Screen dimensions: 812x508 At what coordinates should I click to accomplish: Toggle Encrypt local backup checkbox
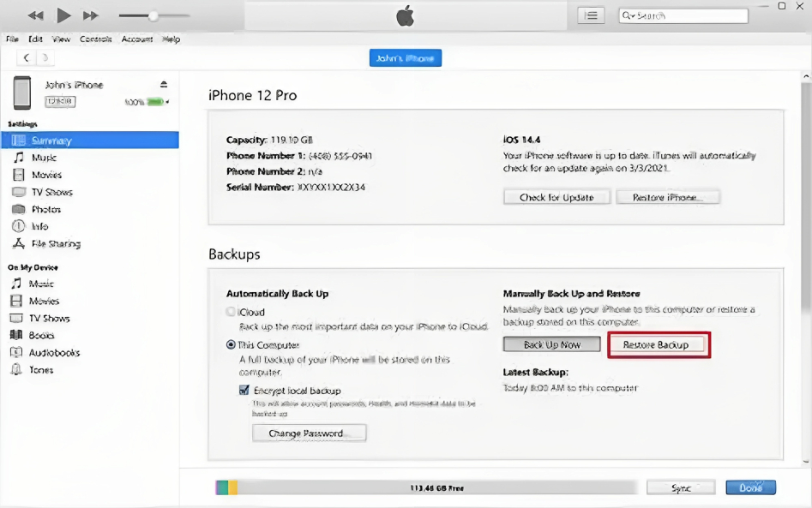pos(244,390)
